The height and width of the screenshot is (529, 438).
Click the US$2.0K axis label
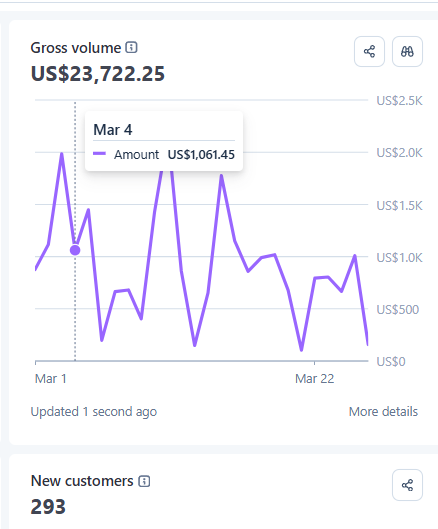399,153
